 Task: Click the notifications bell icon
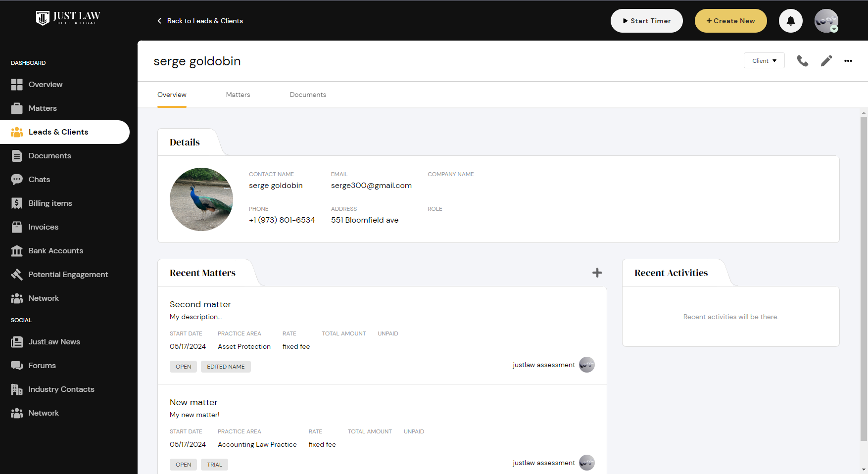click(791, 21)
